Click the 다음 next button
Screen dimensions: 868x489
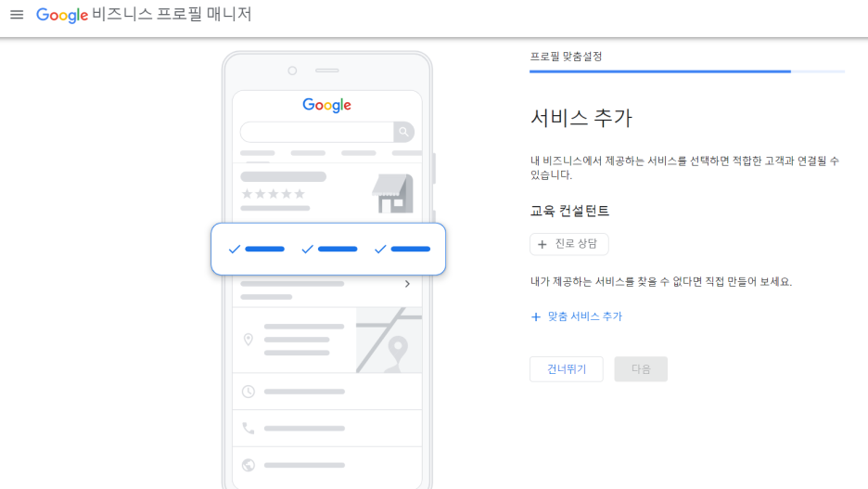[641, 368]
